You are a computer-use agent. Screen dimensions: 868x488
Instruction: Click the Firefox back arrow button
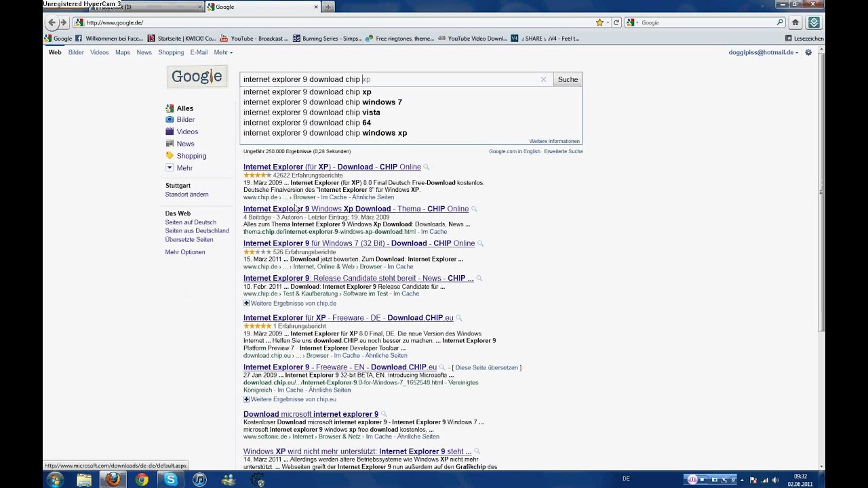pyautogui.click(x=52, y=22)
